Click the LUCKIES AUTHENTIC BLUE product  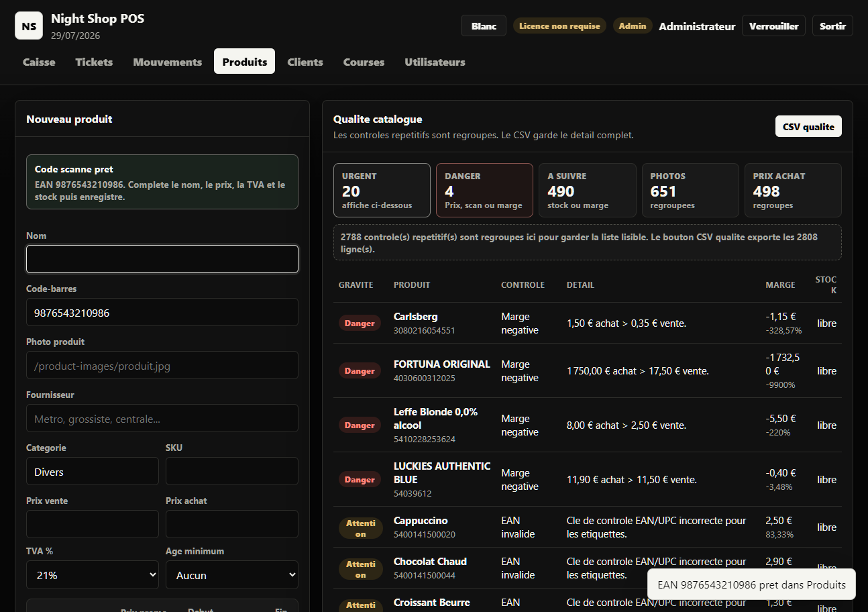click(442, 473)
